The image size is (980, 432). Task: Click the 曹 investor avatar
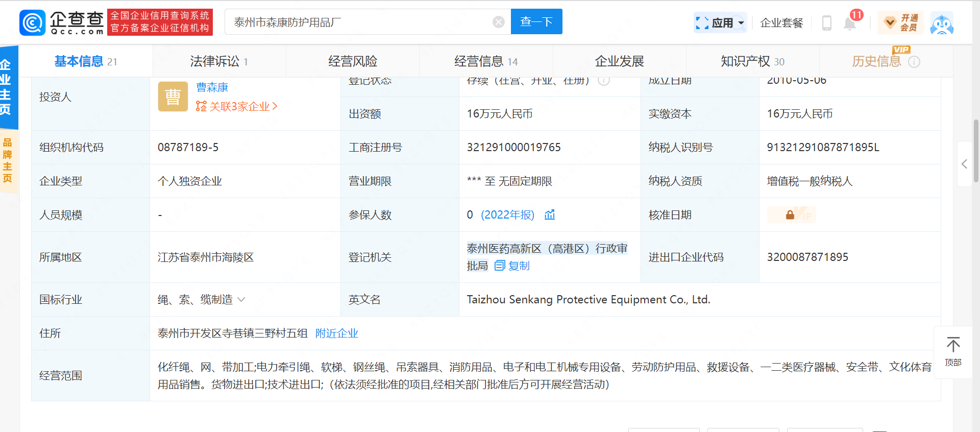(x=173, y=97)
